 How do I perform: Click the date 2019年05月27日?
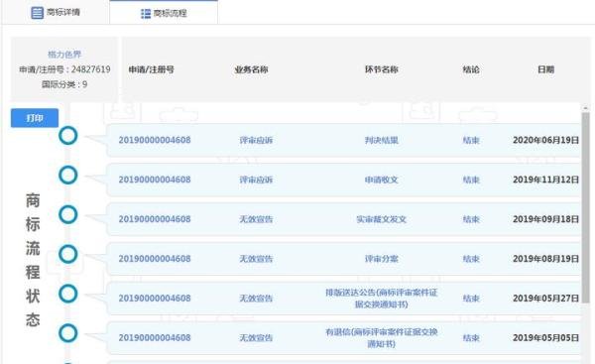545,298
